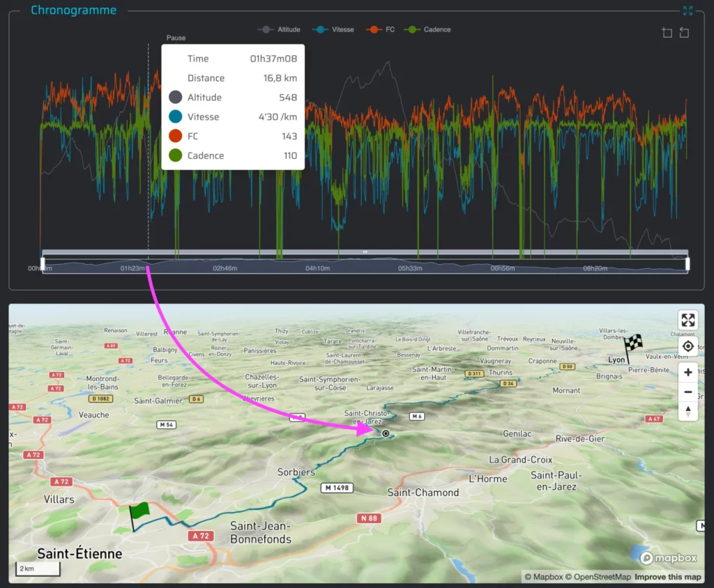Viewport: 714px width, 588px height.
Task: Click the Mapbox logo
Action: [668, 558]
